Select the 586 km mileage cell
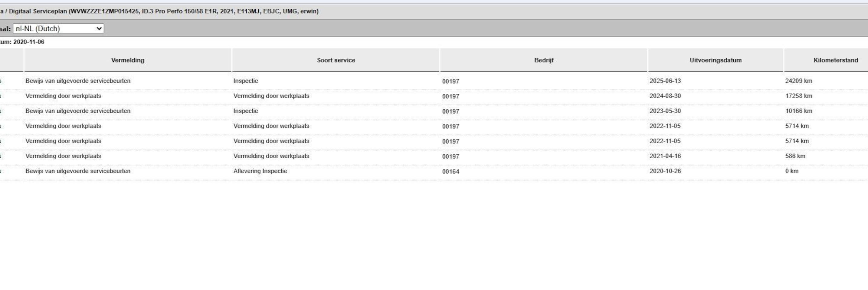868x290 pixels. [795, 156]
